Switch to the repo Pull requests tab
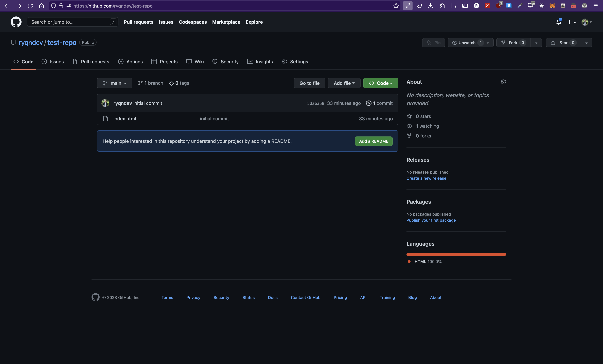 click(x=91, y=62)
